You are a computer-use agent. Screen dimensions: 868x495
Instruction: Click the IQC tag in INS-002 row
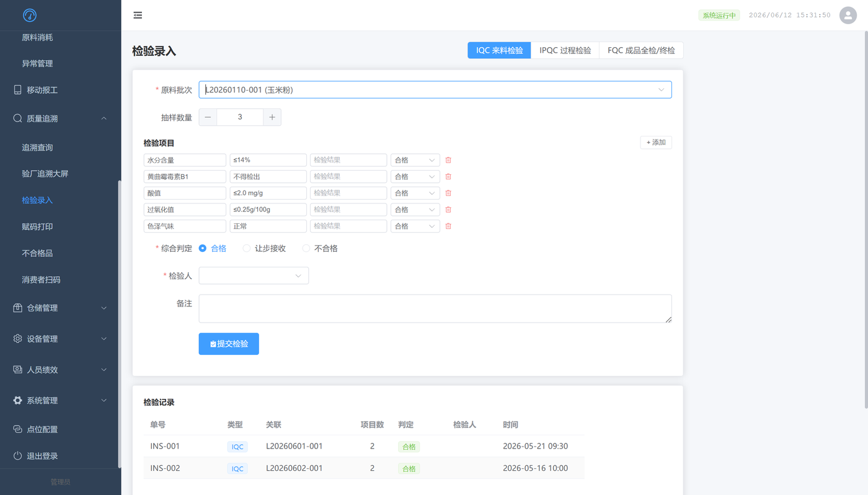(x=237, y=469)
